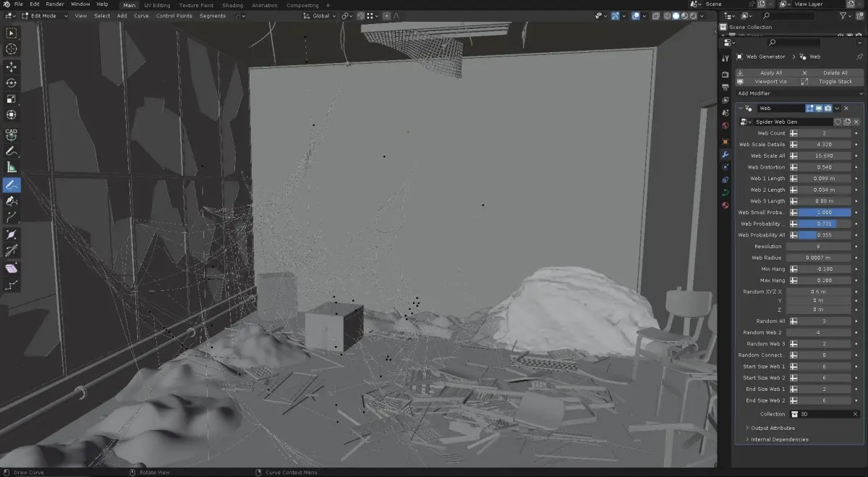Click the Toggle Stack button
868x477 pixels.
tap(832, 81)
